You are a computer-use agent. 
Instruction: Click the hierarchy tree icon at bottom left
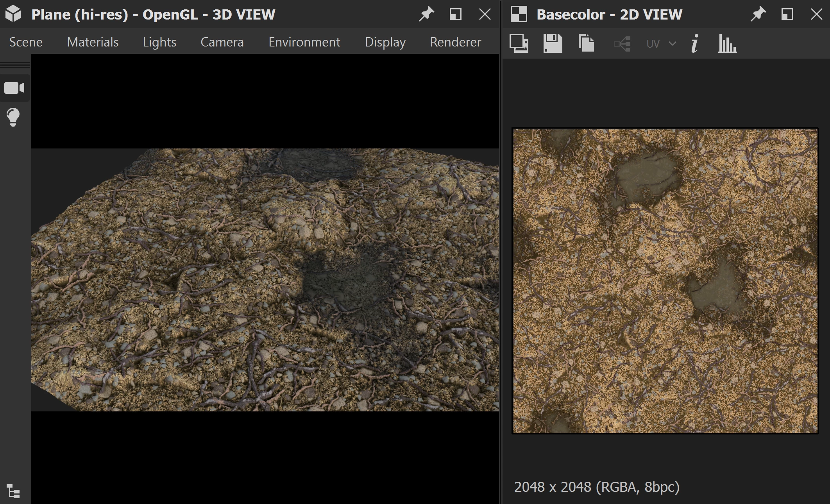[13, 491]
